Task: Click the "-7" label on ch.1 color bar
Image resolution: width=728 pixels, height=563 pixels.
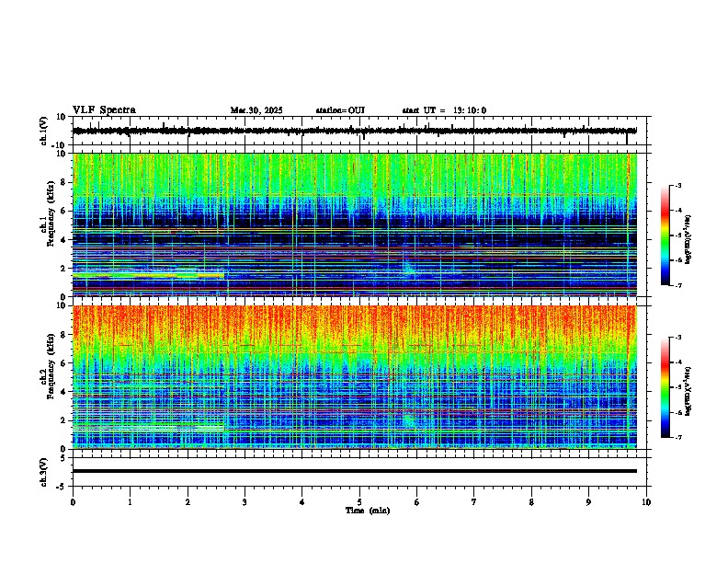Action: [677, 285]
